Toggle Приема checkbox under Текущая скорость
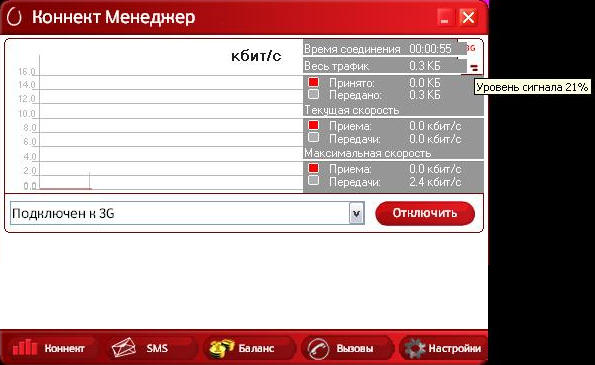The height and width of the screenshot is (365, 595). click(313, 125)
